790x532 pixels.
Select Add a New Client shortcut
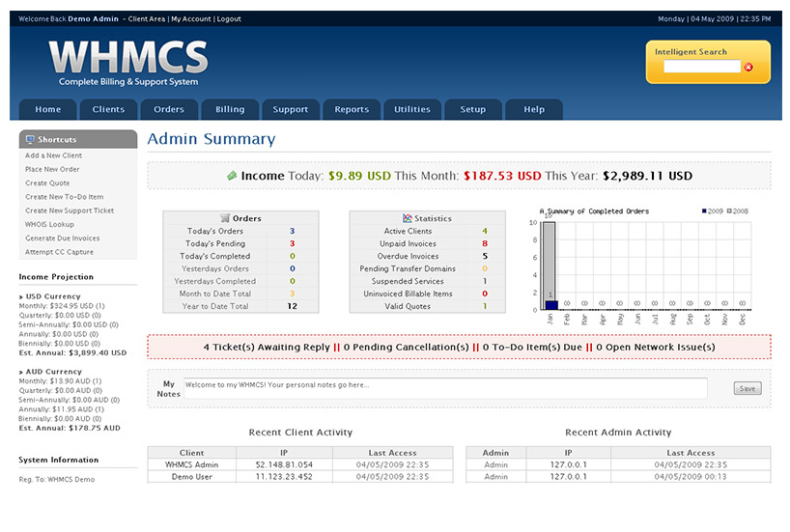pyautogui.click(x=53, y=155)
